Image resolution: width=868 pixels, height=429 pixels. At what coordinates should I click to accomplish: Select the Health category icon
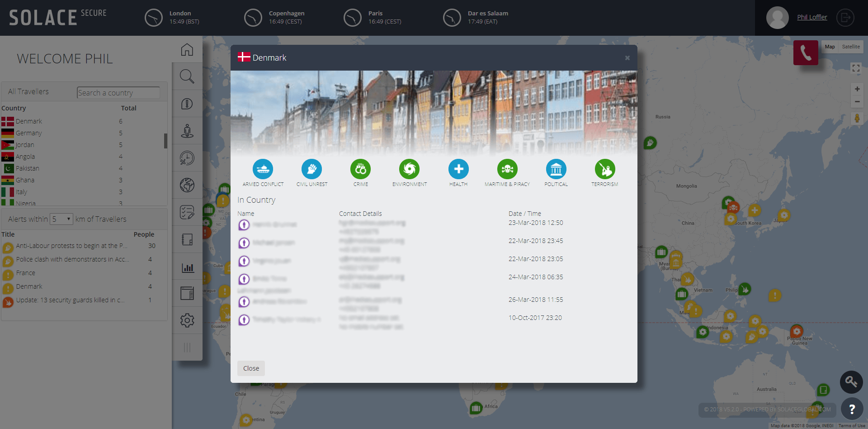(458, 169)
